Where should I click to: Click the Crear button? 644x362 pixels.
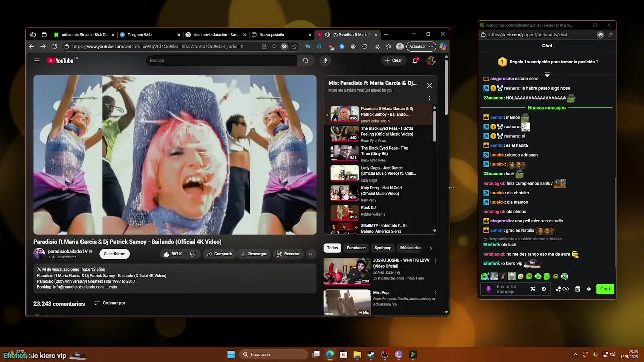point(393,61)
